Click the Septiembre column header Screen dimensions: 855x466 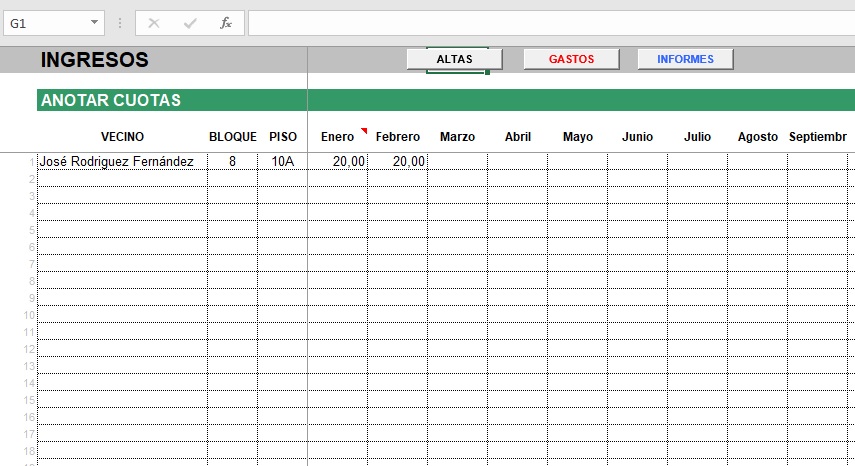818,137
